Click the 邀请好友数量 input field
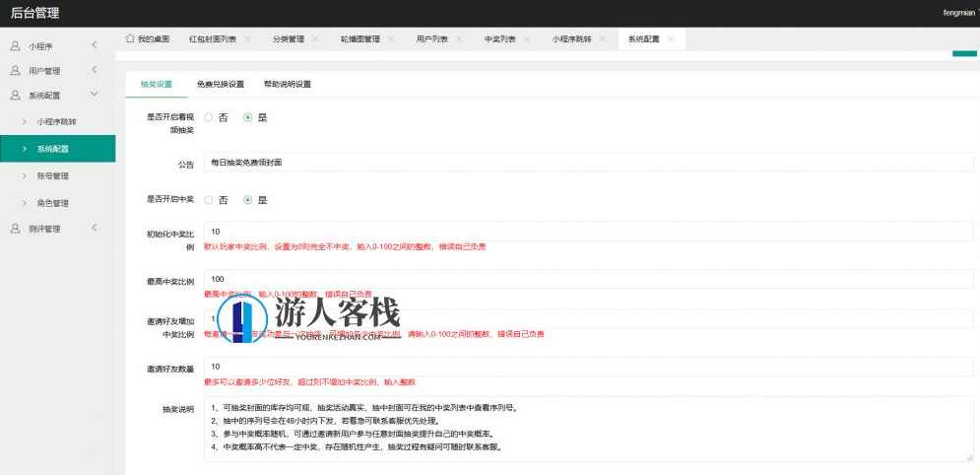980x475 pixels. tap(589, 367)
